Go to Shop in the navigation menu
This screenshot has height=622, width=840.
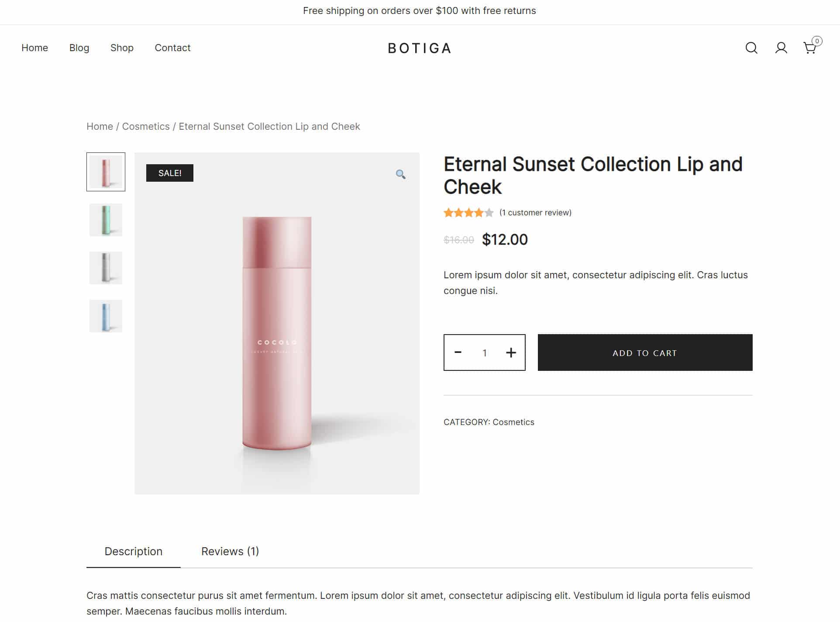click(x=122, y=48)
